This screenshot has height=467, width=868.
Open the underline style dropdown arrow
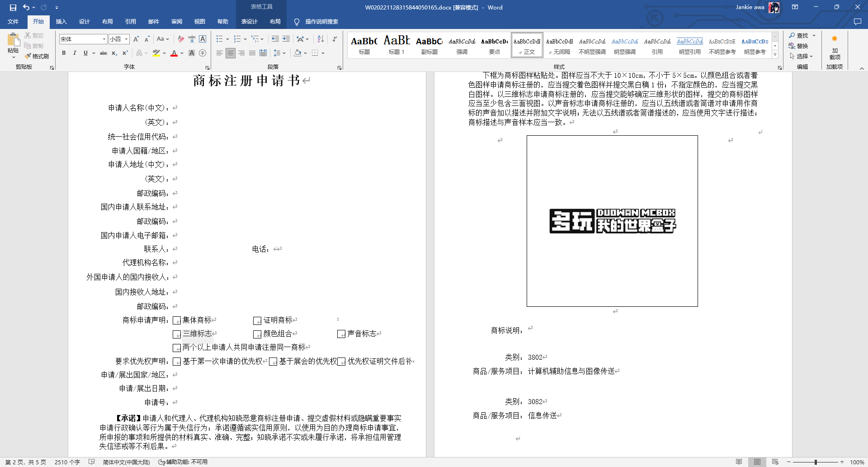(94, 53)
